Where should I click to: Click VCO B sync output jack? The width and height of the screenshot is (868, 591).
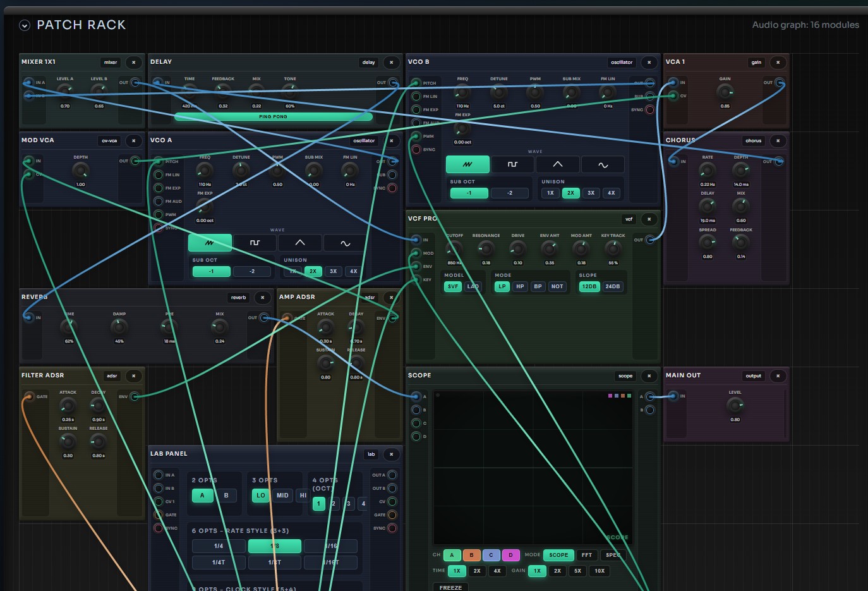(649, 110)
